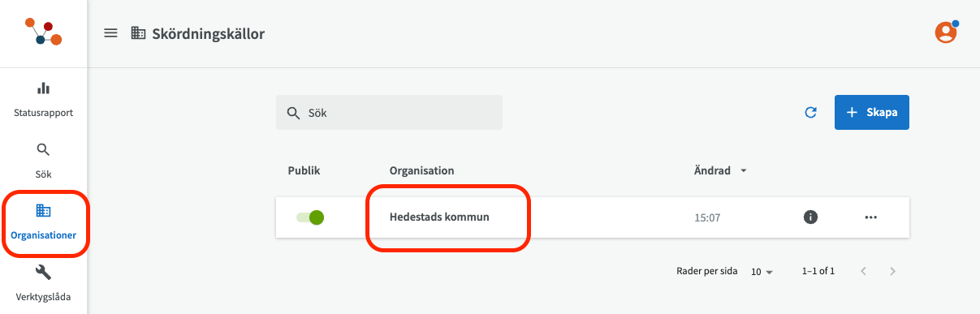Open the user account avatar

(x=946, y=32)
